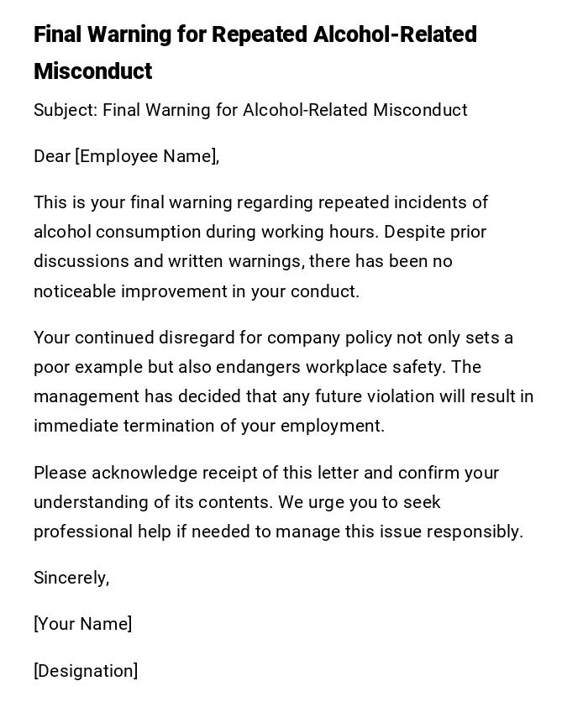Click the title heading "Final Warning for Repeated Alcohol-Related Misconduct"
The image size is (588, 723).
coord(255,35)
